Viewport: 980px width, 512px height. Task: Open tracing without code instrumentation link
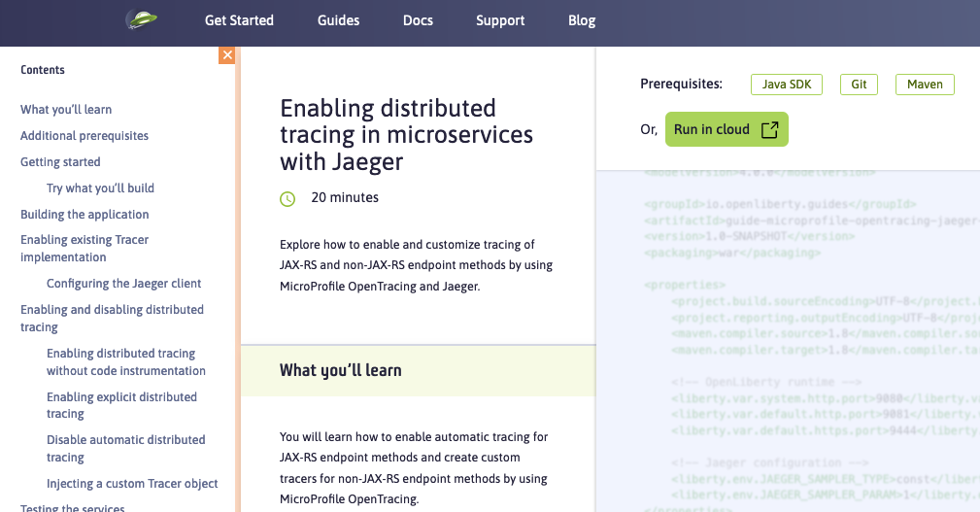click(125, 362)
